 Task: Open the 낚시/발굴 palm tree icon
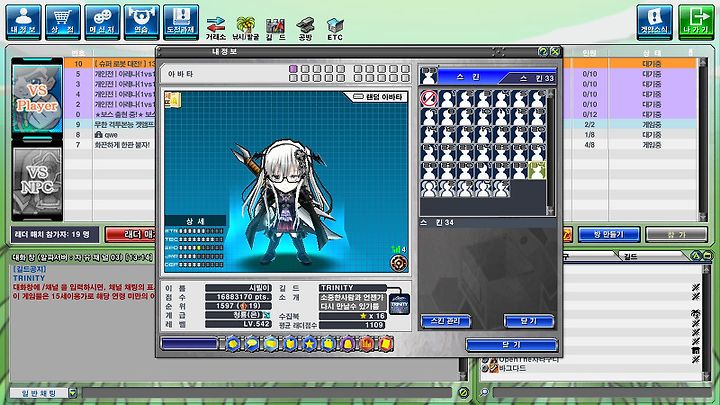click(x=246, y=28)
